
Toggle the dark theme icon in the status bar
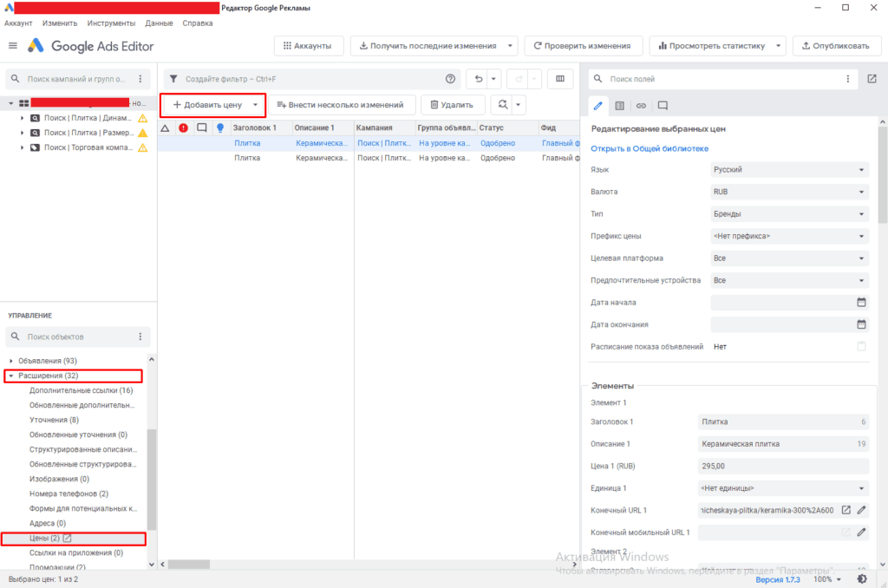[x=862, y=579]
